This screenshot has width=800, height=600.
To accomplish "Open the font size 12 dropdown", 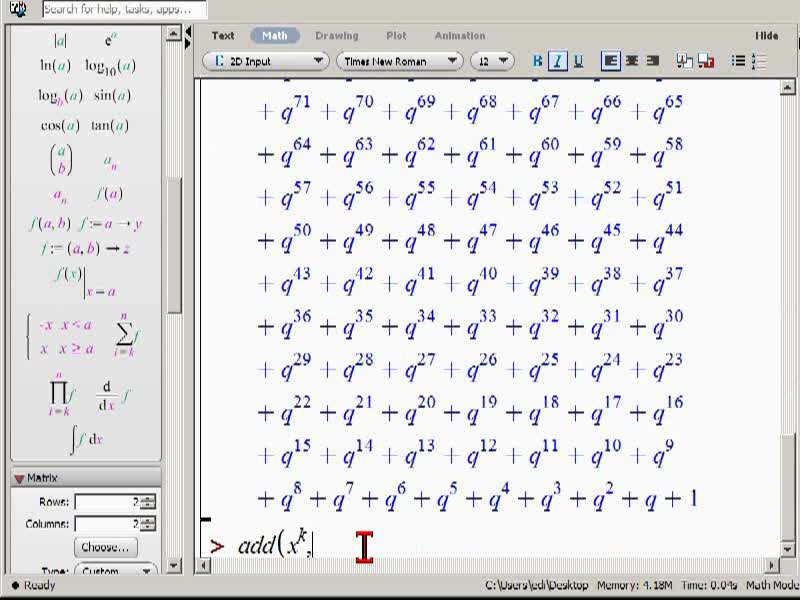I will pos(492,61).
